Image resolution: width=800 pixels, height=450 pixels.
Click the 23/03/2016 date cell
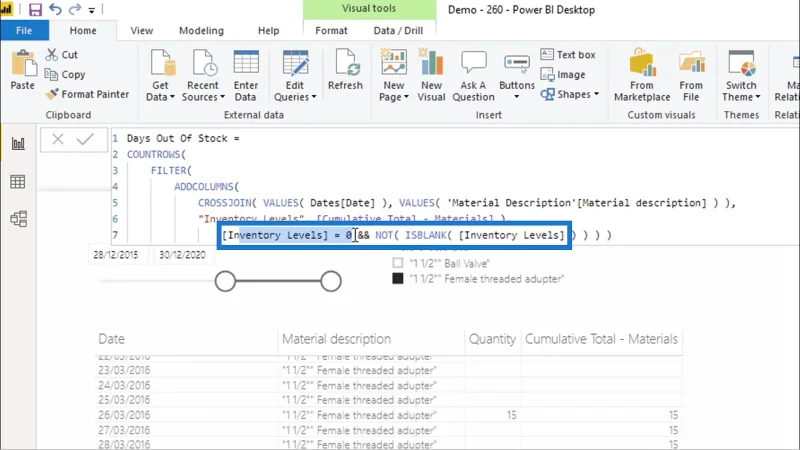tap(124, 370)
